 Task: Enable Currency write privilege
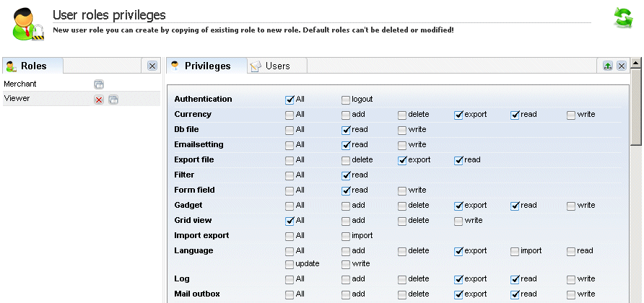(x=571, y=115)
